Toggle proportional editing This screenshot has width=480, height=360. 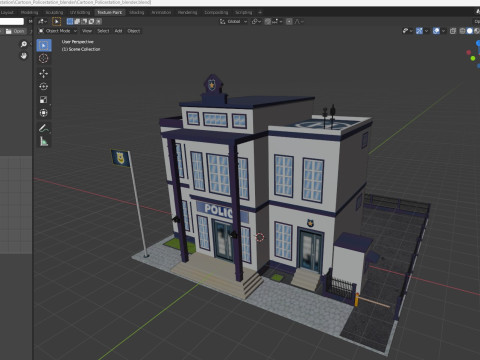(x=289, y=22)
